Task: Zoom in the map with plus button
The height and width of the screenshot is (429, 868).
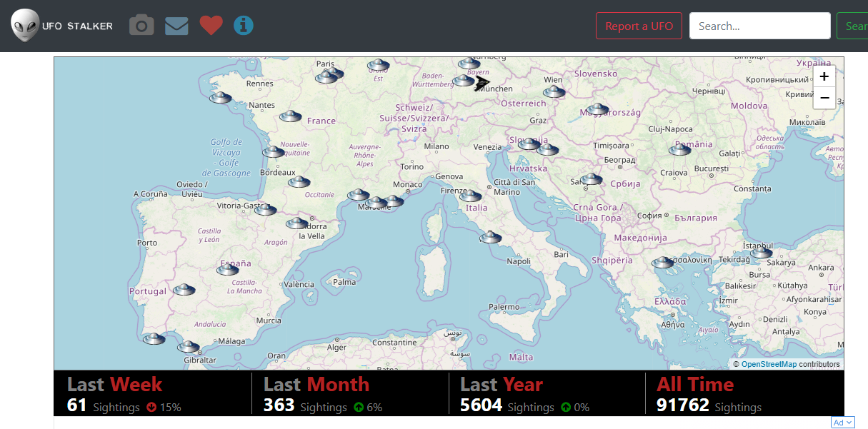Action: tap(824, 76)
